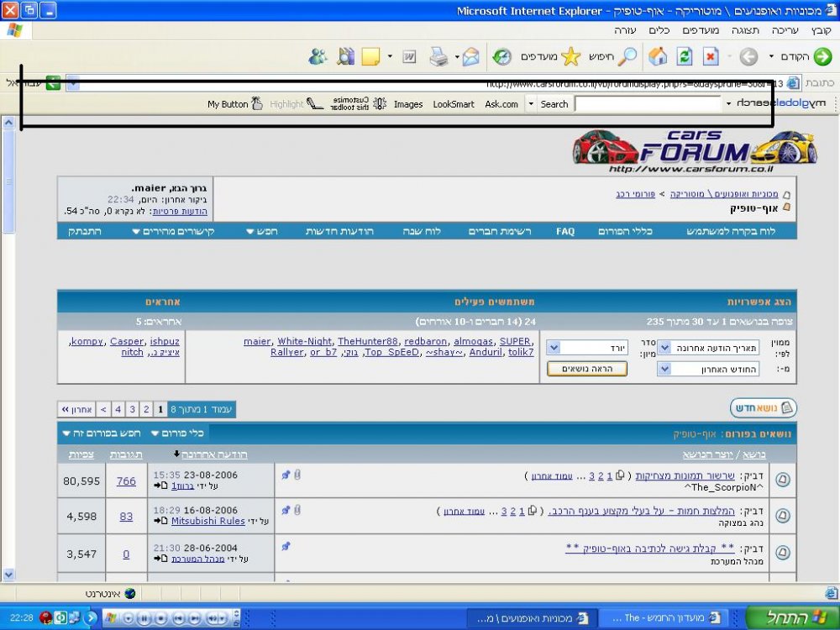Open the Edit (עריכה) menu

(785, 30)
